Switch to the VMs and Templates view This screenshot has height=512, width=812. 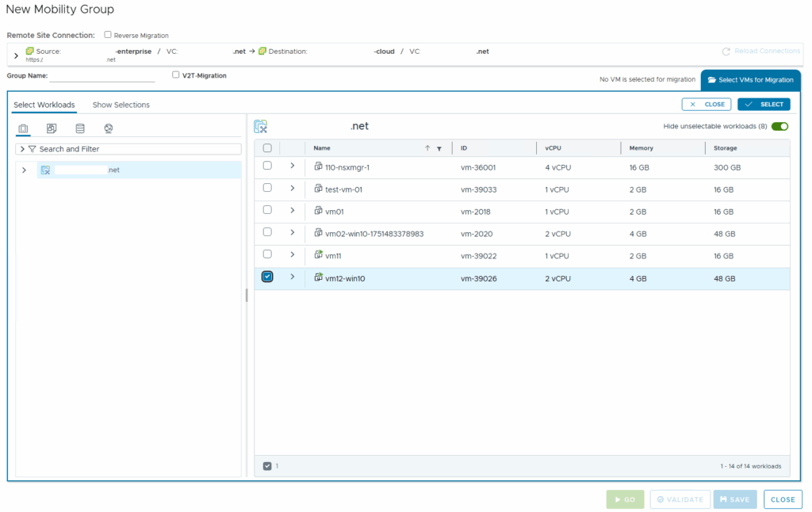52,128
